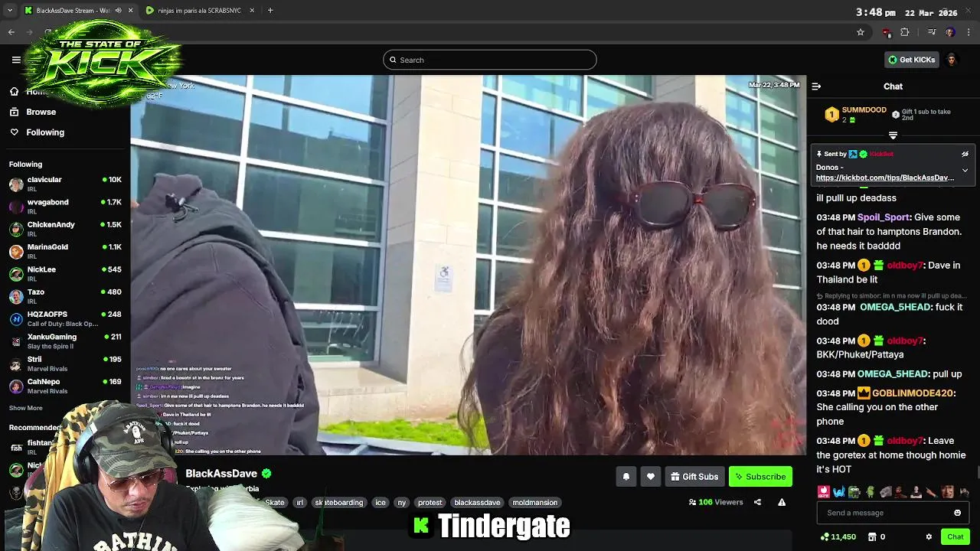The image size is (980, 551).
Task: Select the irl tag
Action: point(300,503)
